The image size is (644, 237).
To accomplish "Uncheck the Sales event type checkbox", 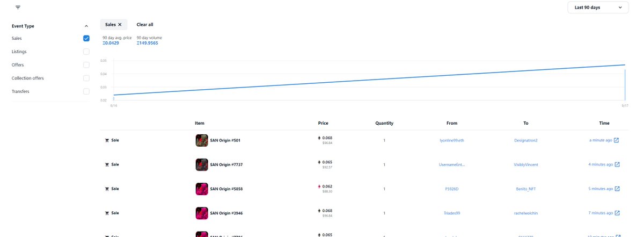I will [86, 38].
